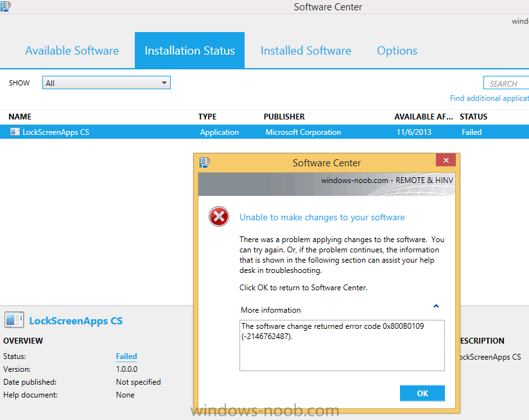The height and width of the screenshot is (420, 529).
Task: Click the Application type cell
Action: coord(220,132)
